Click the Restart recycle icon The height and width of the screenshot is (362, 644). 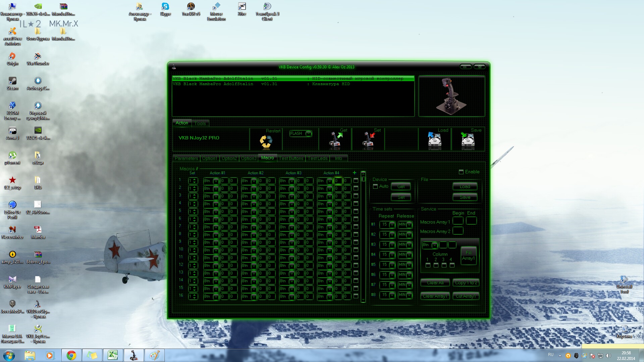(x=266, y=141)
